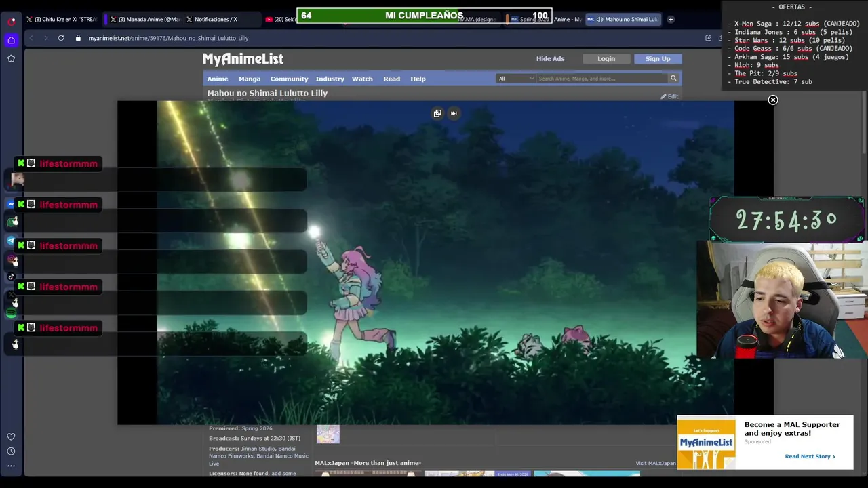Close the video popup with X button
The image size is (868, 488).
click(x=772, y=100)
